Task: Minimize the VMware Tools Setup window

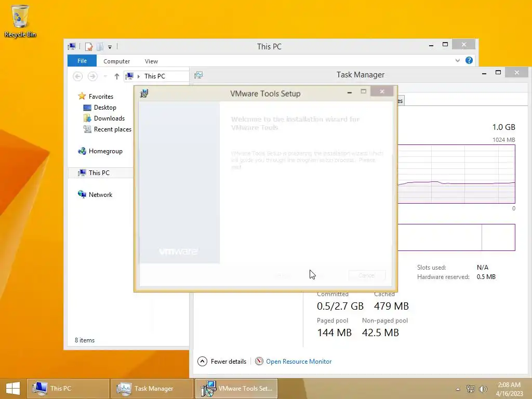Action: pyautogui.click(x=350, y=92)
